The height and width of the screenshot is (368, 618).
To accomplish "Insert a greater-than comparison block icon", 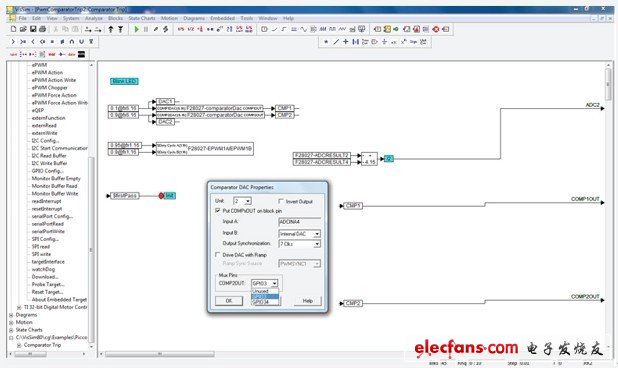I will click(13, 41).
